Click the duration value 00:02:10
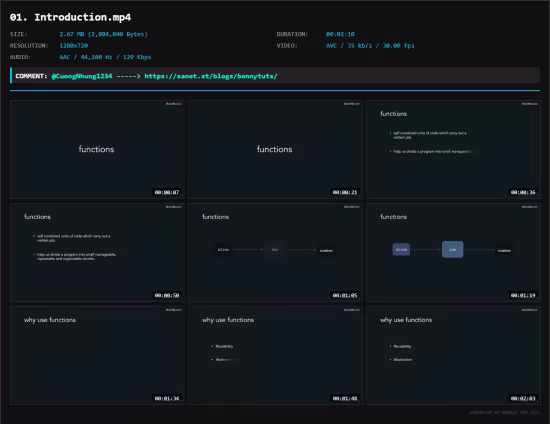Image resolution: width=550 pixels, height=424 pixels. [340, 34]
